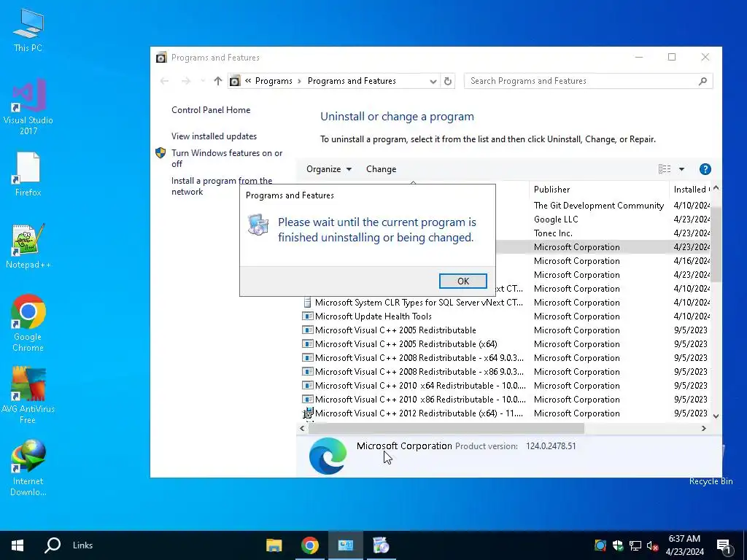Sort by the Publisher column header

[x=598, y=190]
